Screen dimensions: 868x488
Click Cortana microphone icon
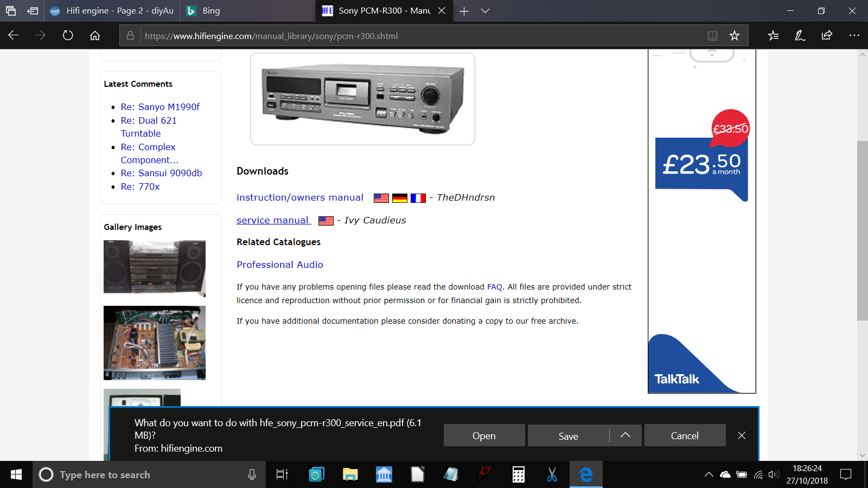pos(252,474)
